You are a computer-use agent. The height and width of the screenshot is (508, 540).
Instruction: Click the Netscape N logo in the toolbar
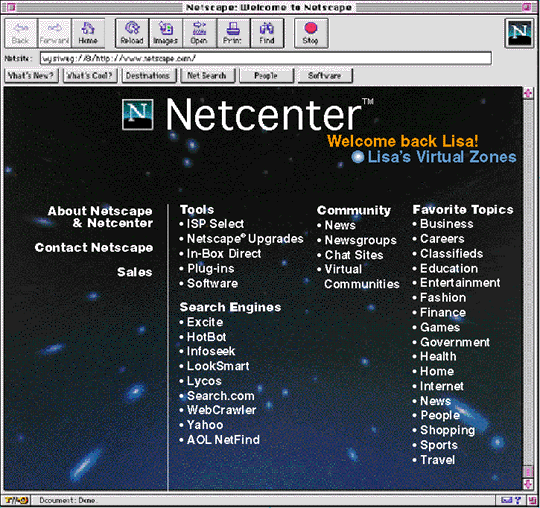(519, 33)
